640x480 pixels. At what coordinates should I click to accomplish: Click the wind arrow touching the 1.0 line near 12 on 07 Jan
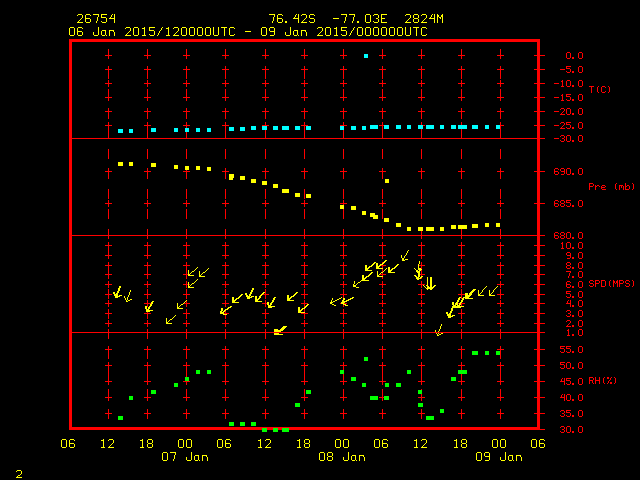click(x=280, y=331)
